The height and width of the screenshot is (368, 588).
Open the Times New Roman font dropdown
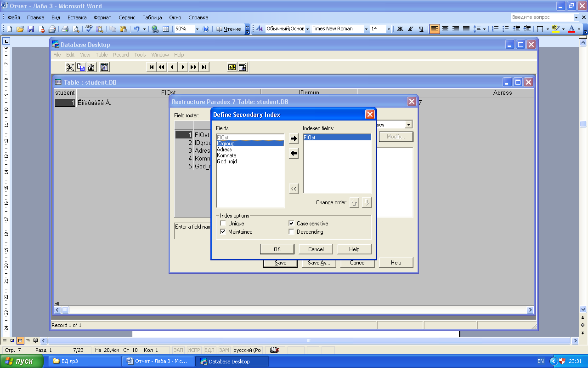[366, 29]
